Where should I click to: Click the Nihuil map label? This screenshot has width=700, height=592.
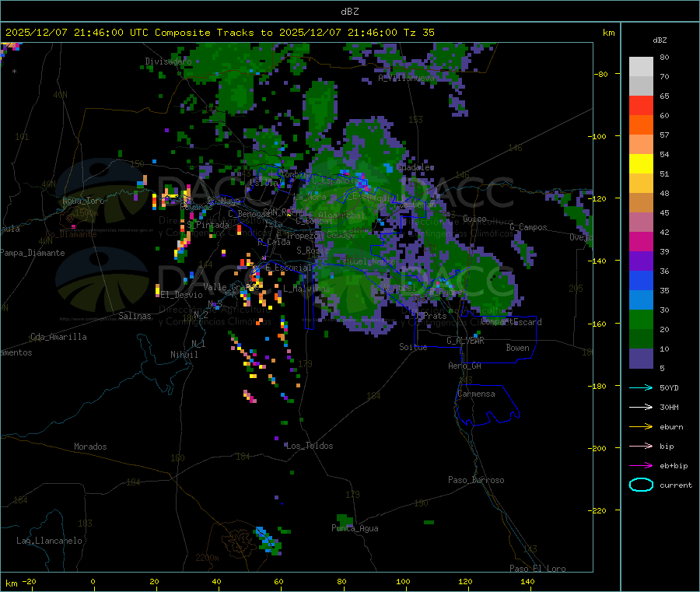(184, 355)
